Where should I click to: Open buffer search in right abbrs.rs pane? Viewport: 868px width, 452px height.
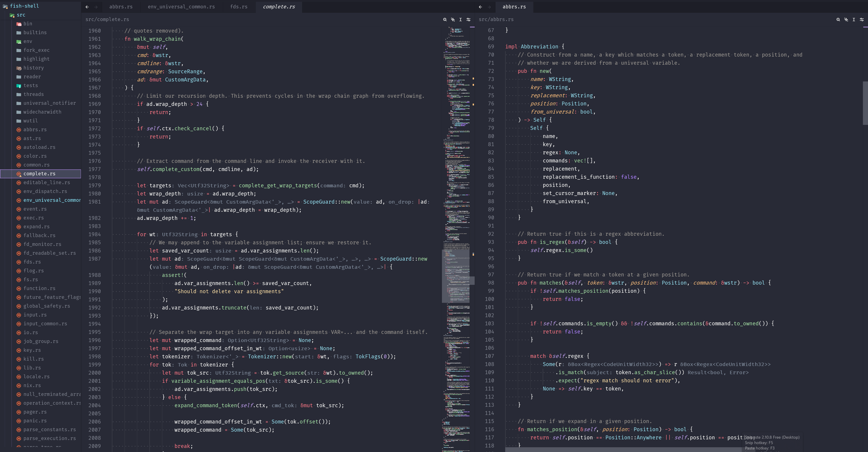pos(838,19)
